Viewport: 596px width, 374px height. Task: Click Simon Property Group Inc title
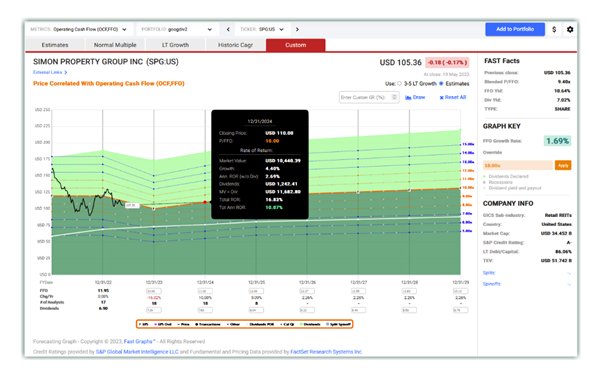tap(106, 62)
